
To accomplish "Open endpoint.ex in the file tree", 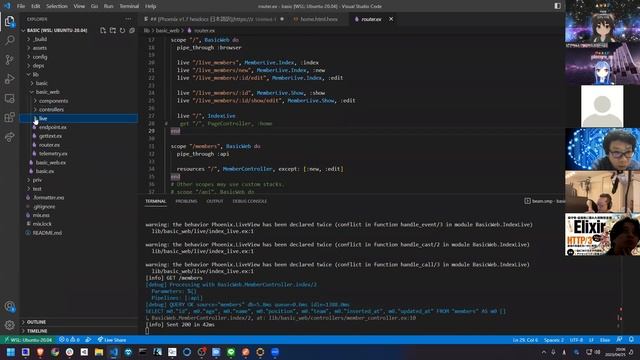I will 79,127.
